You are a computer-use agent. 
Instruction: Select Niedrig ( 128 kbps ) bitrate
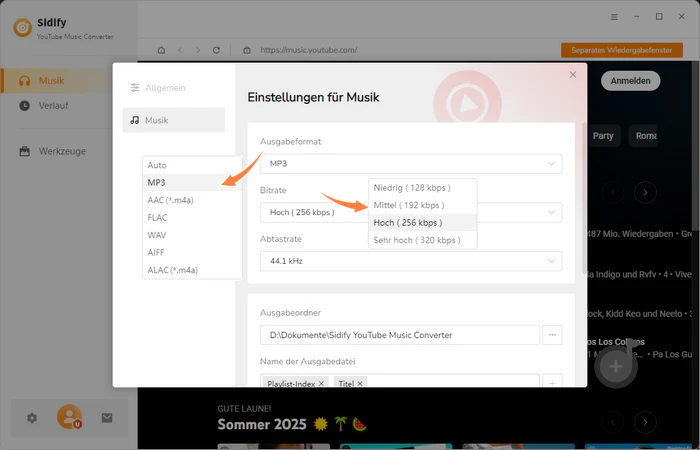(422, 188)
